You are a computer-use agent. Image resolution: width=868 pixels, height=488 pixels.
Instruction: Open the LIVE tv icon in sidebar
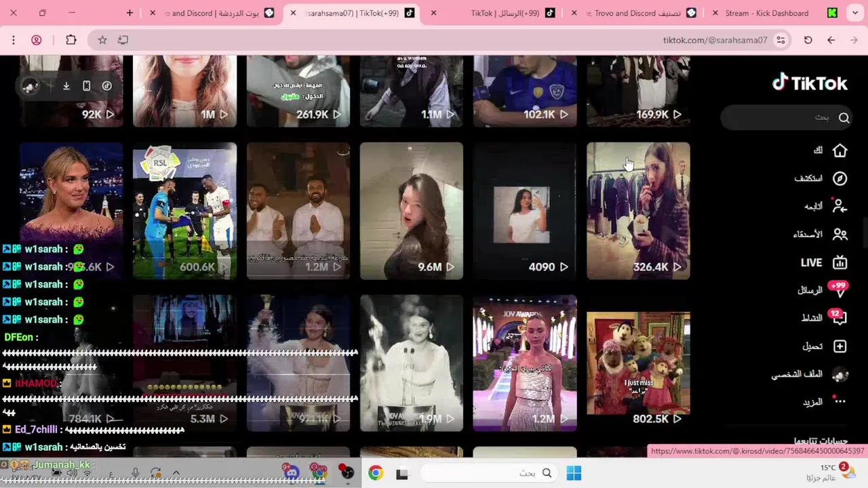pyautogui.click(x=840, y=262)
